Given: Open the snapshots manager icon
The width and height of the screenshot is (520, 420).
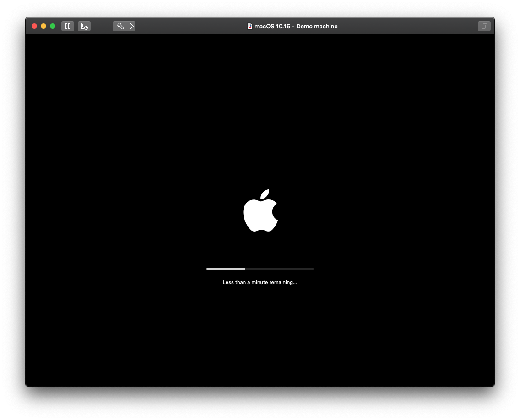Looking at the screenshot, I should 84,26.
